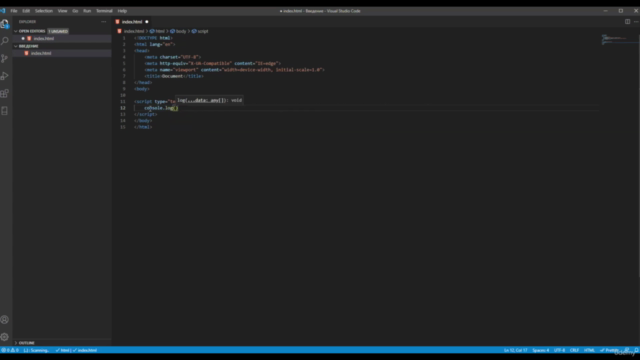This screenshot has width=640, height=360.
Task: Switch to the index.html editor tab
Action: tap(132, 22)
